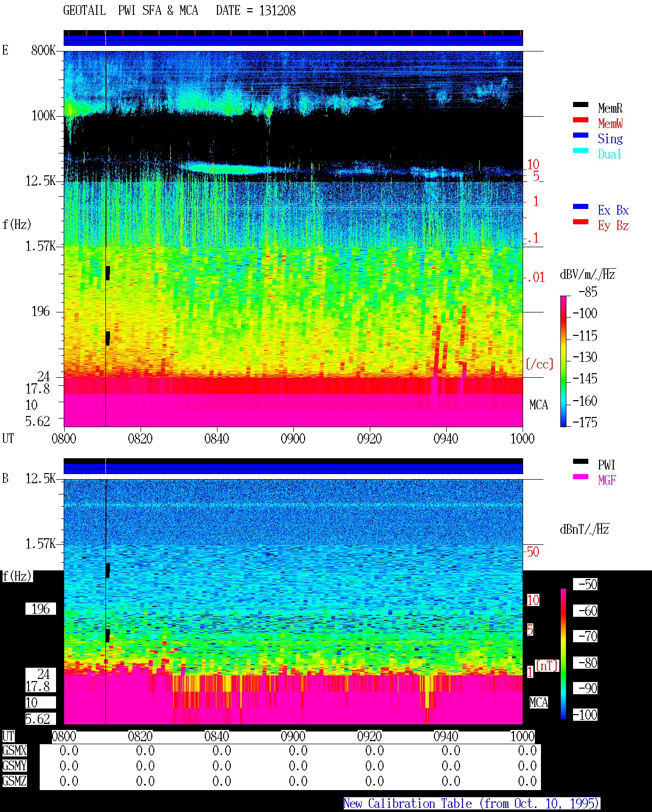Click the -100 value on B color scale
Viewport: 652px width, 812px height.
pos(585,715)
